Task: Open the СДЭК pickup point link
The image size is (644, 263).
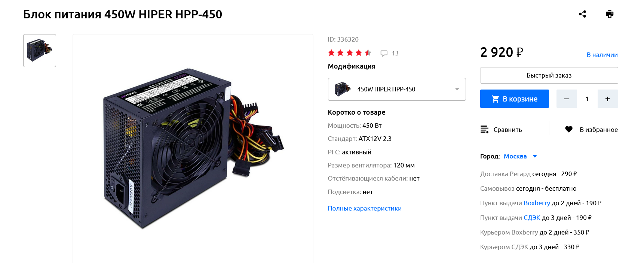Action: pyautogui.click(x=532, y=218)
